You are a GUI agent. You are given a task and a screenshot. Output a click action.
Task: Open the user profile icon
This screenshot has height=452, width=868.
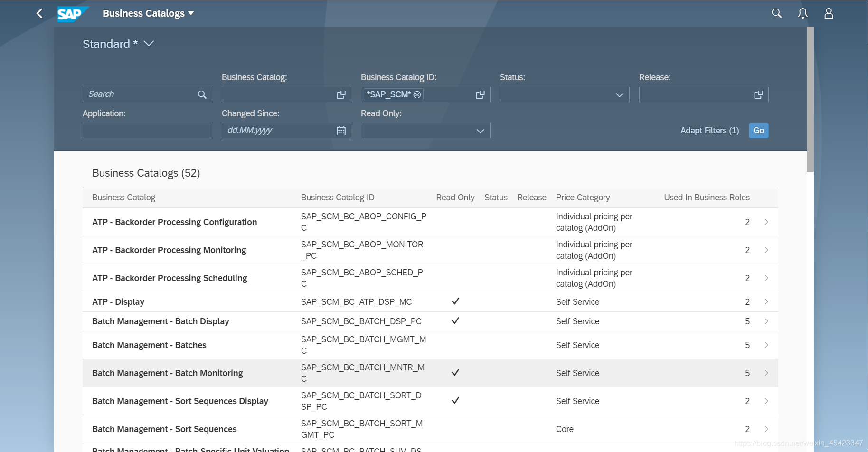click(x=829, y=13)
